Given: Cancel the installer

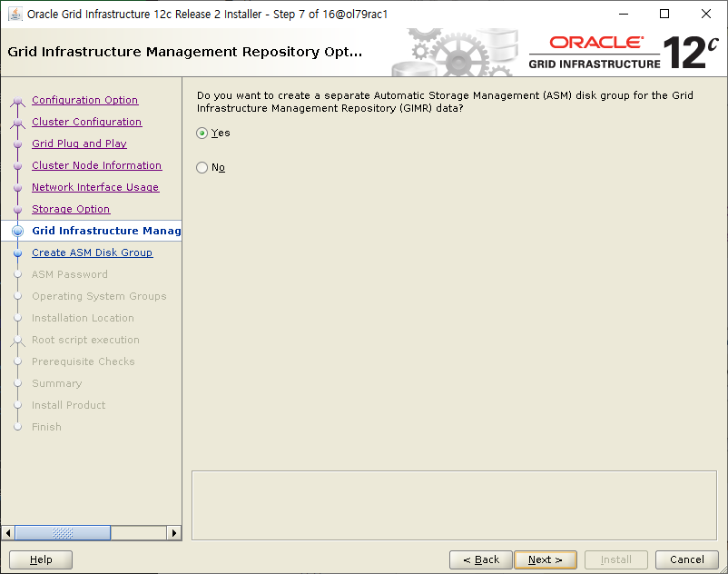Looking at the screenshot, I should coord(686,559).
